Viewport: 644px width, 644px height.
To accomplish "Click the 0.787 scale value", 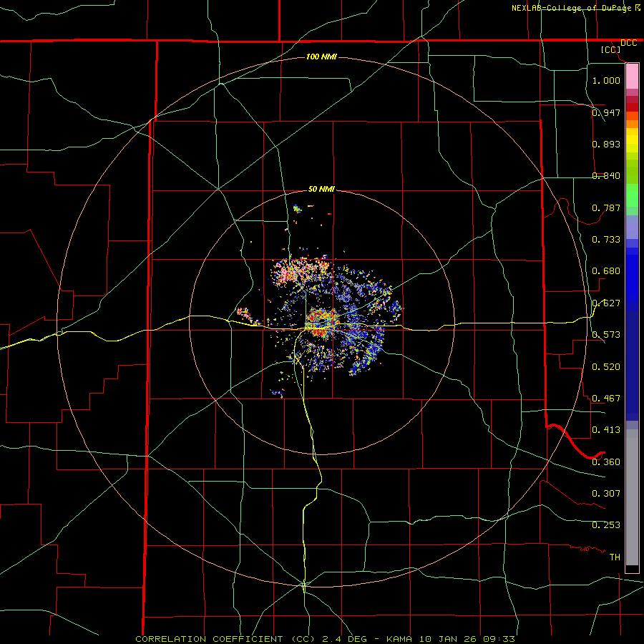I will click(606, 208).
